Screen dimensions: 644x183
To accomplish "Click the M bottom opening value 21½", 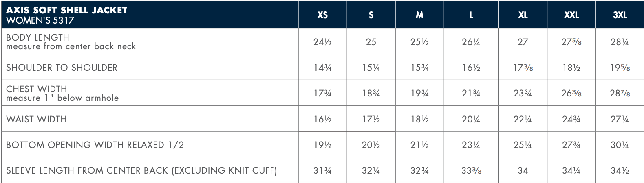I will click(419, 145).
